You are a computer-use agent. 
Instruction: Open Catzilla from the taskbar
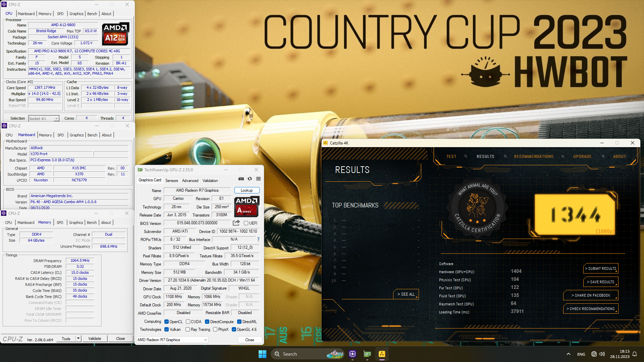(382, 354)
